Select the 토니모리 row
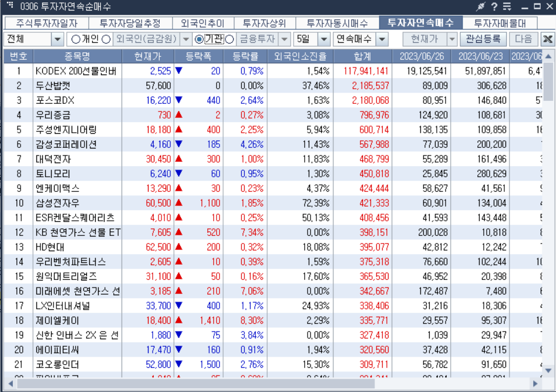The height and width of the screenshot is (392, 556). point(273,174)
